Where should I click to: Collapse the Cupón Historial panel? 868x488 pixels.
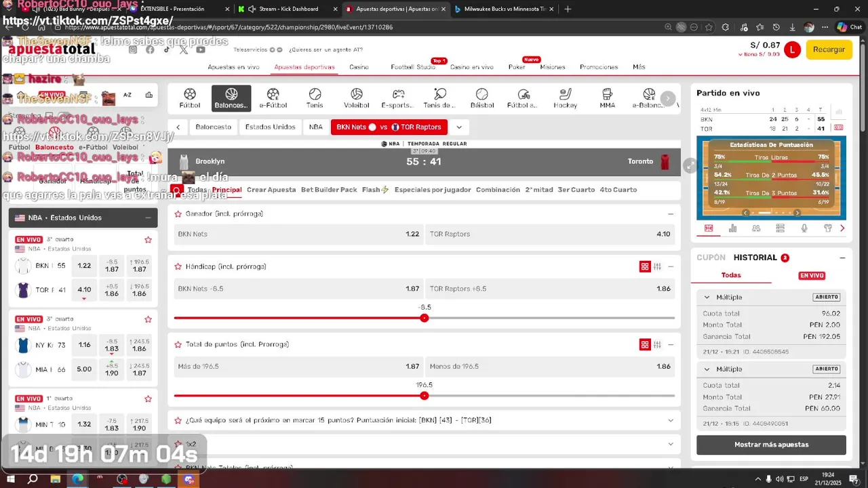coord(842,258)
